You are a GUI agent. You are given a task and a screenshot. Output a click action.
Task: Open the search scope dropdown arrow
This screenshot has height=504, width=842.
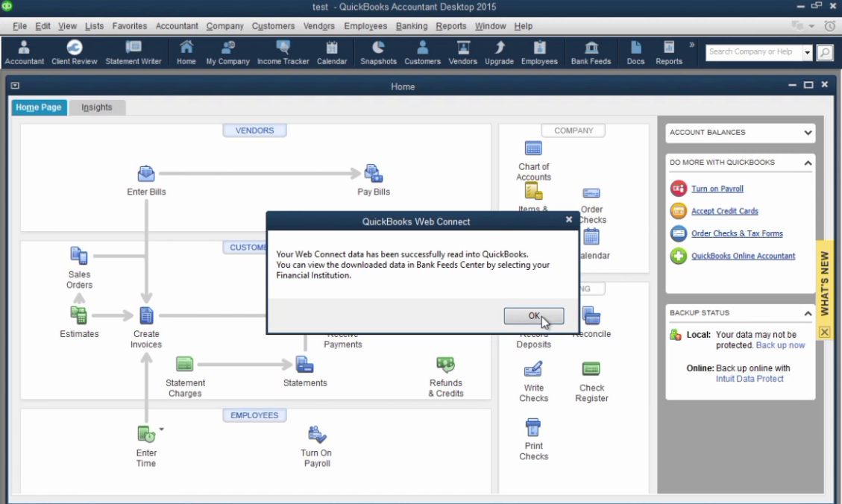pos(807,52)
